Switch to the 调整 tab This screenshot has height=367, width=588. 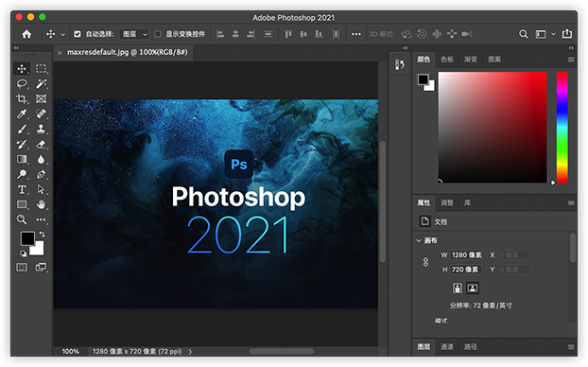coord(447,203)
